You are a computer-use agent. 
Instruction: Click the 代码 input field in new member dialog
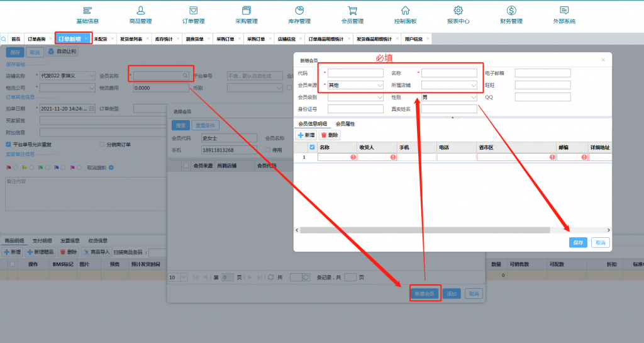[355, 73]
